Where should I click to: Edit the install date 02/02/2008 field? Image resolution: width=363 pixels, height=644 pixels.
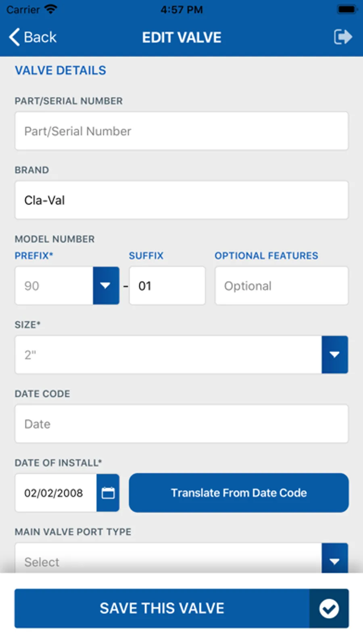(56, 493)
